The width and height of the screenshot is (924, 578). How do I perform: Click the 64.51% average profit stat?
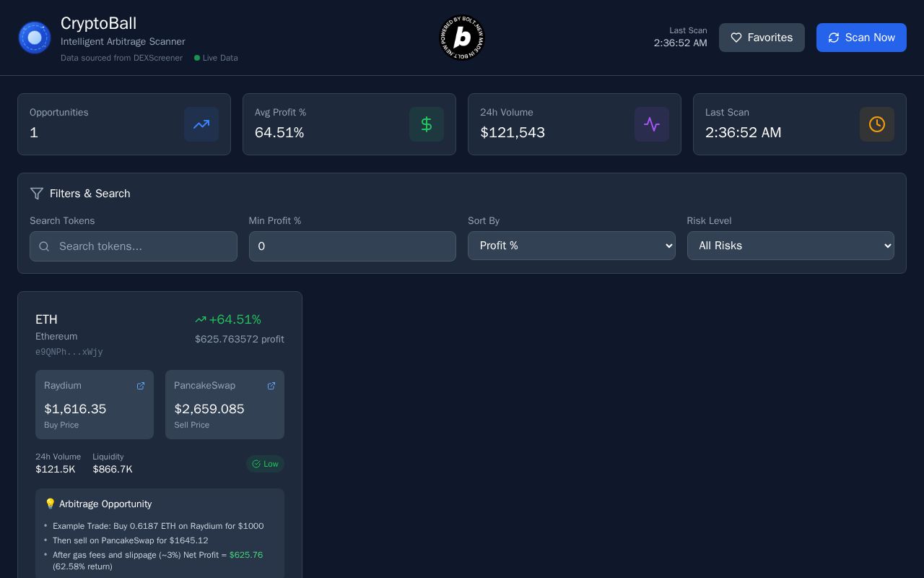[x=279, y=132]
